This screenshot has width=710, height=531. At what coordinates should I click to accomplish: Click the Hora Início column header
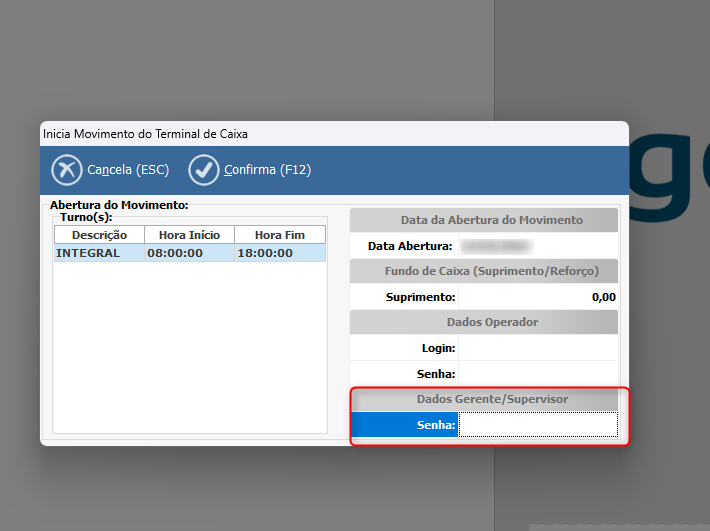[x=189, y=235]
